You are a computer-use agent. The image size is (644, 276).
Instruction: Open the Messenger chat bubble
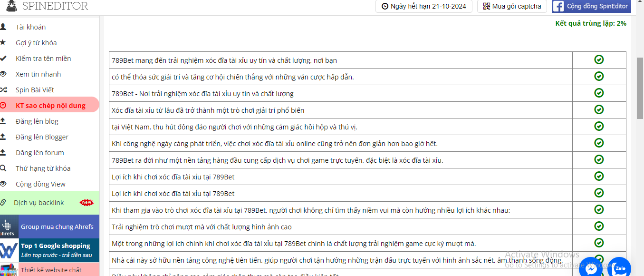click(591, 268)
